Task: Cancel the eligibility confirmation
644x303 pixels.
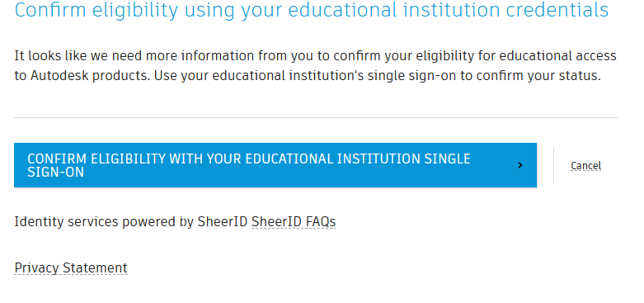Action: point(585,166)
